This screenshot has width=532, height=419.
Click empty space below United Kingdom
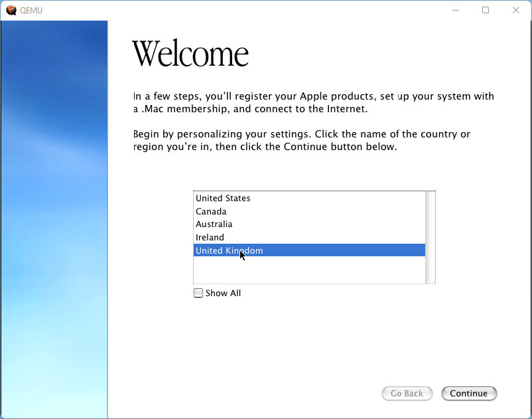point(308,270)
